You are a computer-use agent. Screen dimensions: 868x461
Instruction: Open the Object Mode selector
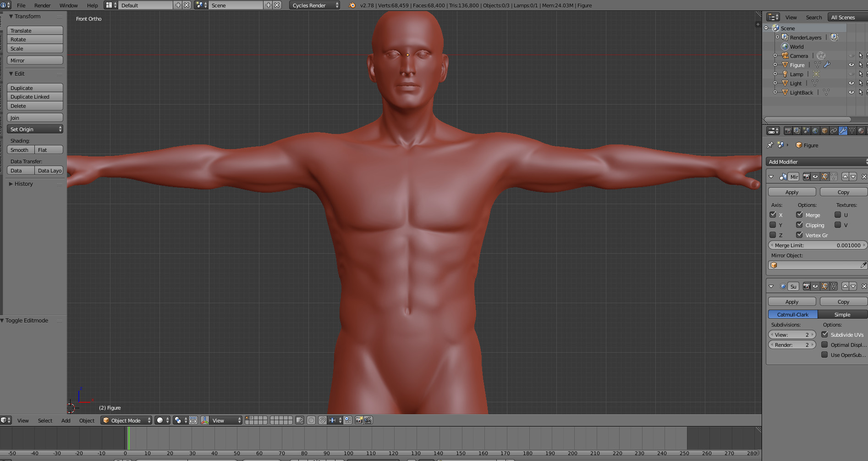click(126, 420)
